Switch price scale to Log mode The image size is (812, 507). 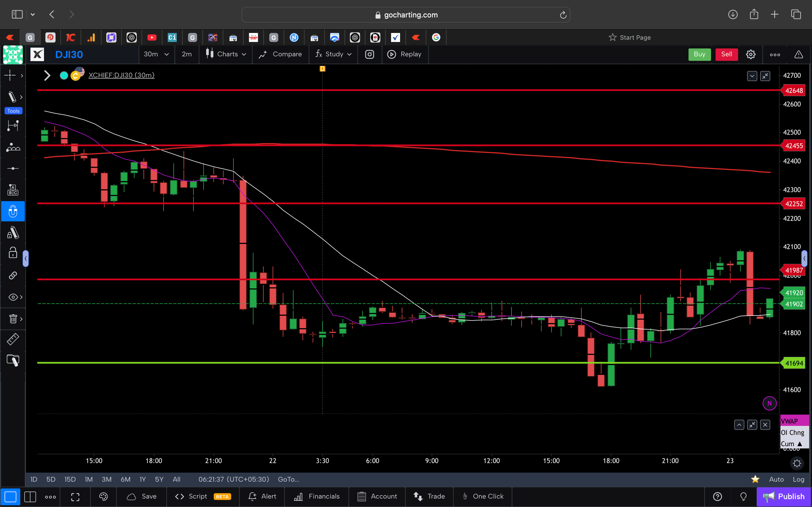(x=799, y=479)
